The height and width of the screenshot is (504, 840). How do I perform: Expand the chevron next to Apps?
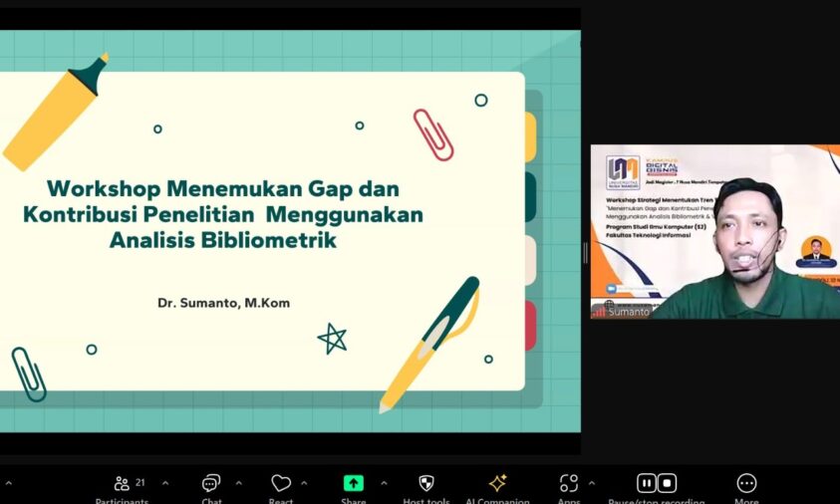point(592,483)
